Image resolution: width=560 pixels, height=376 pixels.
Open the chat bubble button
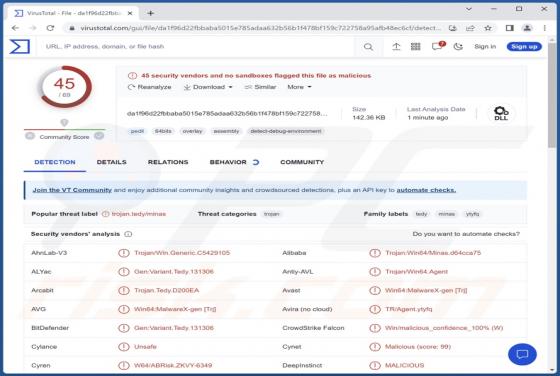[522, 354]
